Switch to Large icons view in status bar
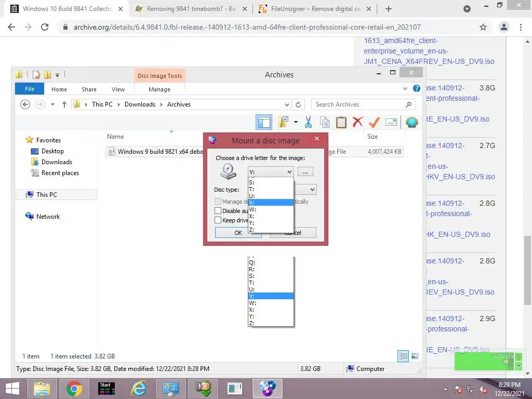This screenshot has height=399, width=532. 415,356
